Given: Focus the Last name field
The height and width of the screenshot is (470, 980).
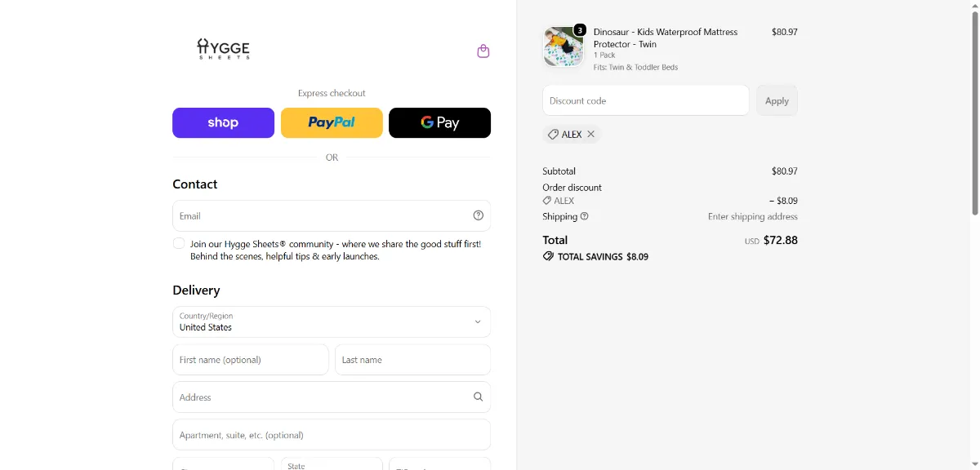Looking at the screenshot, I should tap(412, 359).
